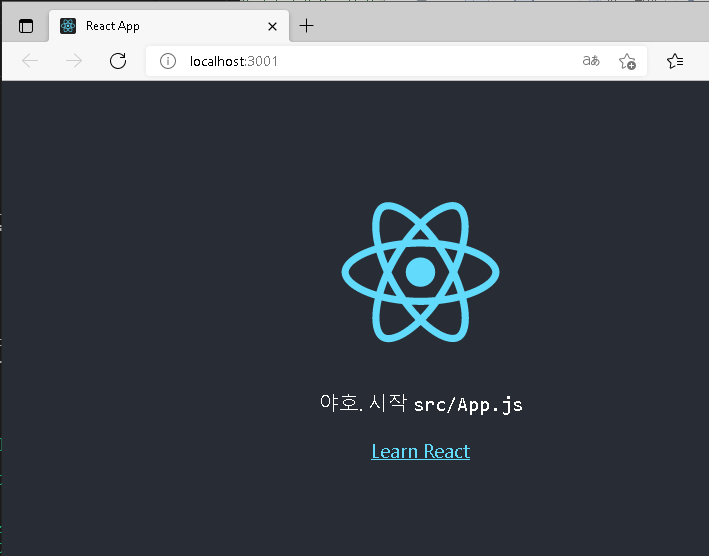The width and height of the screenshot is (709, 556).
Task: Open a new tab with plus button
Action: pos(307,26)
